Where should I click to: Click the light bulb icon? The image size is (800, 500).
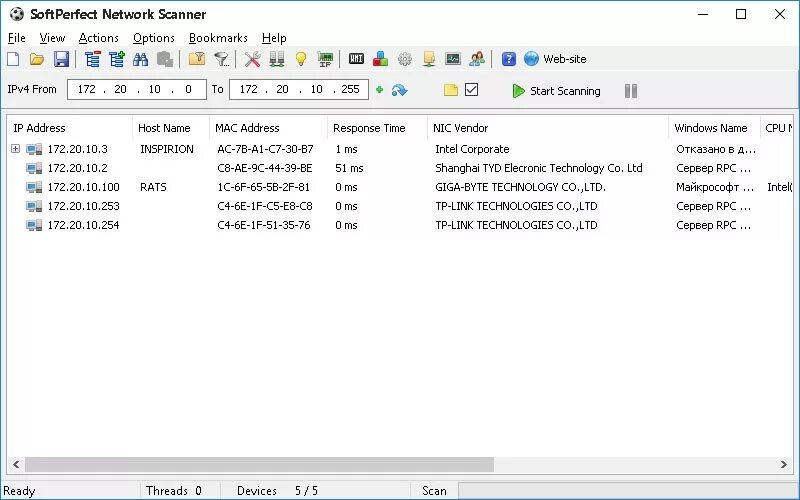click(301, 59)
